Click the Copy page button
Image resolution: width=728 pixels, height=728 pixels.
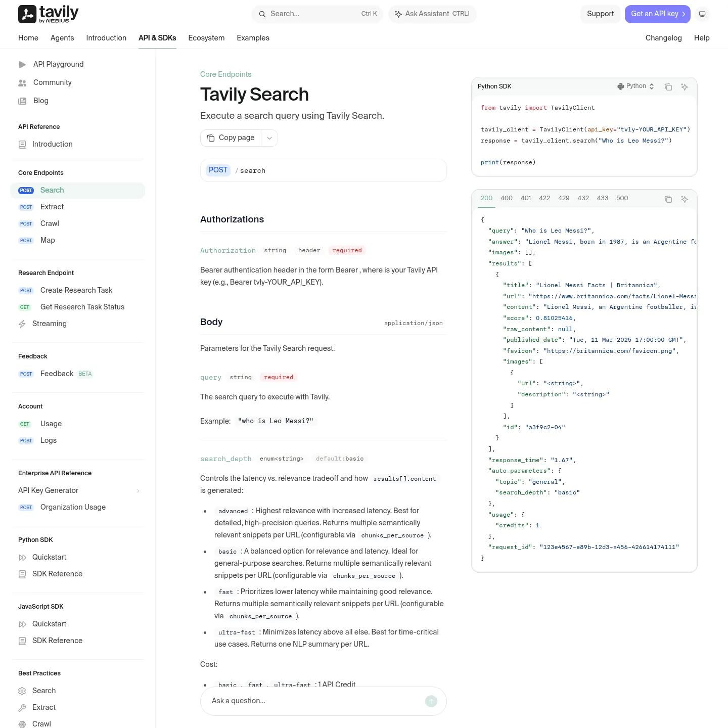pos(231,138)
